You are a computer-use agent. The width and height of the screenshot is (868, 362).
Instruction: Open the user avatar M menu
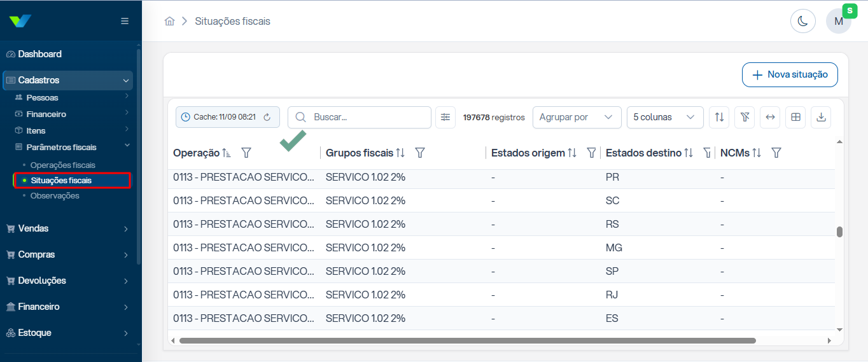[839, 21]
